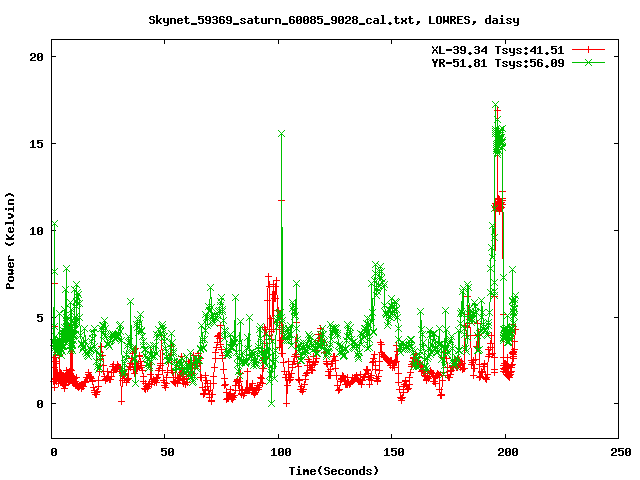Select the YR-51.81 Tsys:56.09 legend entry
Image resolution: width=640 pixels, height=480 pixels.
498,63
